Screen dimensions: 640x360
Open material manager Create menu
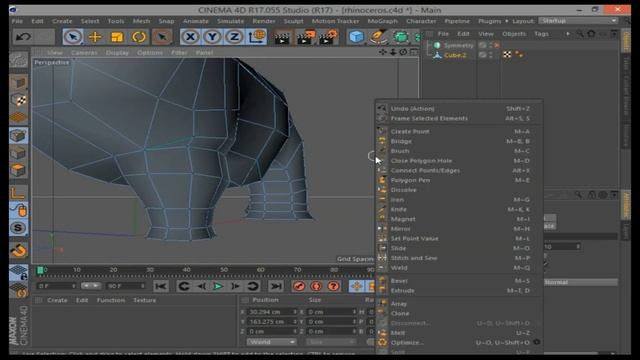57,300
